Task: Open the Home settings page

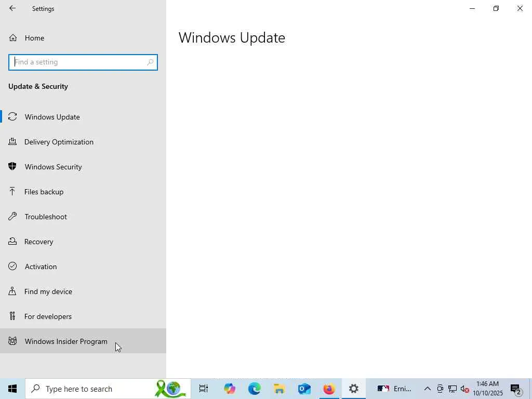Action: point(83,38)
